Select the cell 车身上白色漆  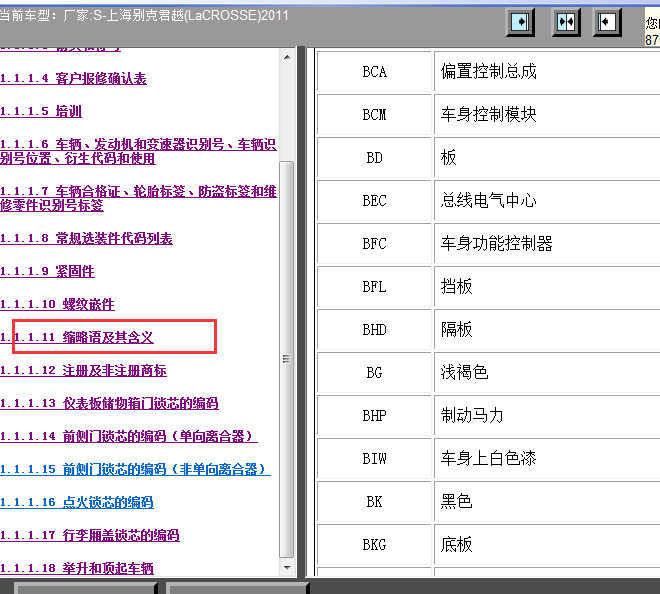coord(547,459)
